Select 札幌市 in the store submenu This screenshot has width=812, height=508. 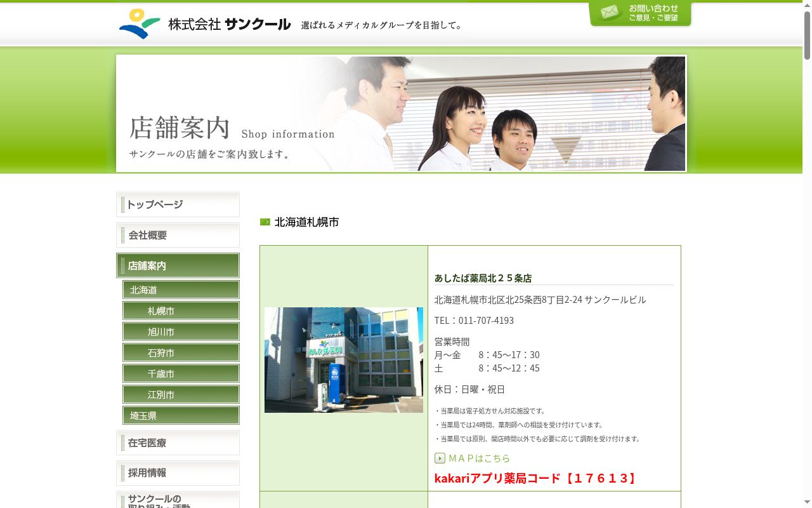tap(181, 311)
